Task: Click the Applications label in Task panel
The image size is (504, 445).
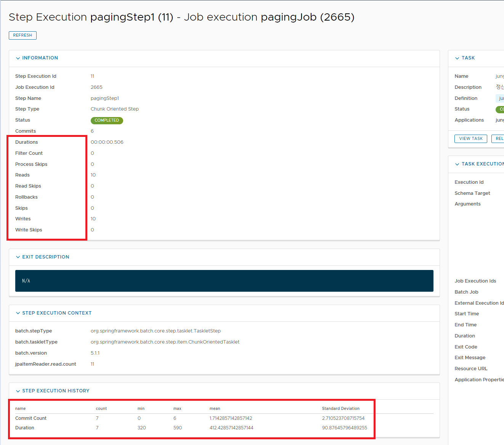Action: click(x=469, y=120)
